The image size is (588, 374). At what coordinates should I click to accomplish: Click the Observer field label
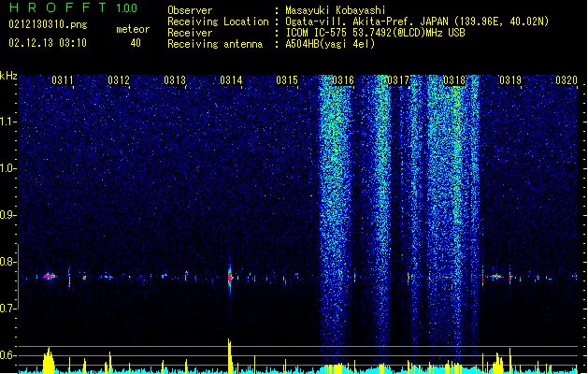(190, 10)
